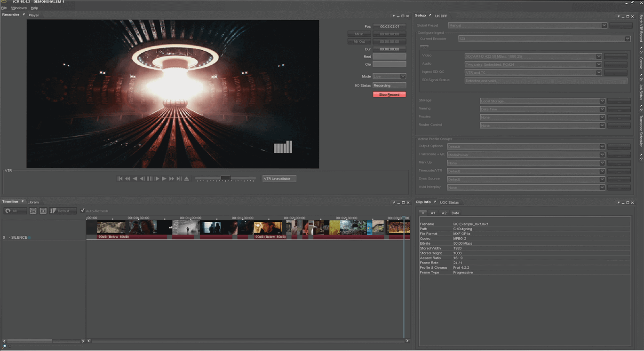Play VTR in reverse
The height and width of the screenshot is (351, 644).
(135, 179)
